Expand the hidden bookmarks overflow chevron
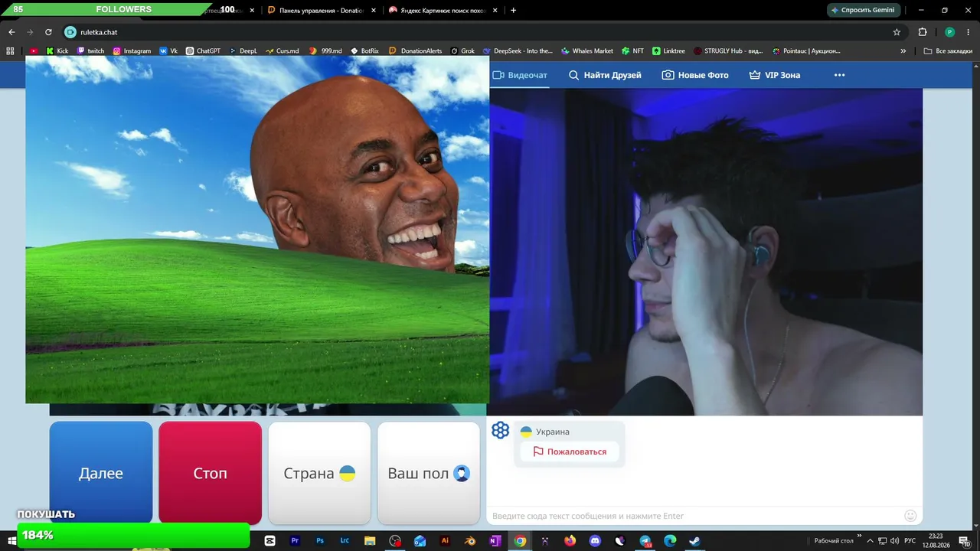The image size is (980, 551). (x=903, y=51)
